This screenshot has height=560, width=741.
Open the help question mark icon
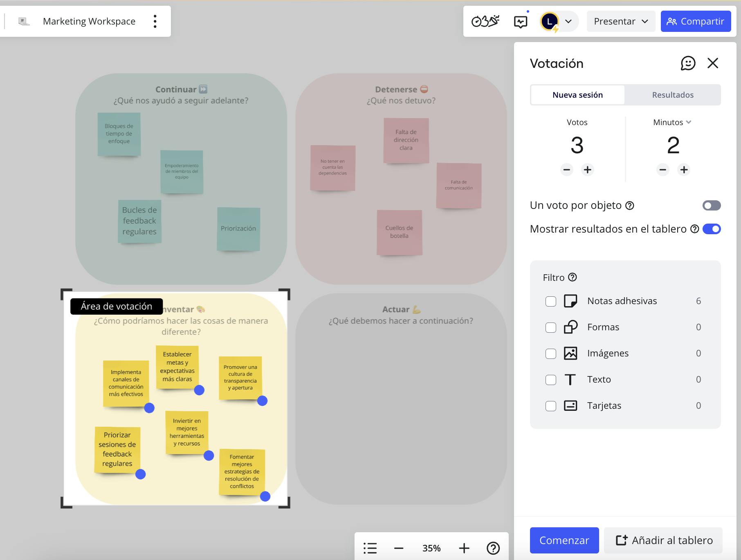493,548
